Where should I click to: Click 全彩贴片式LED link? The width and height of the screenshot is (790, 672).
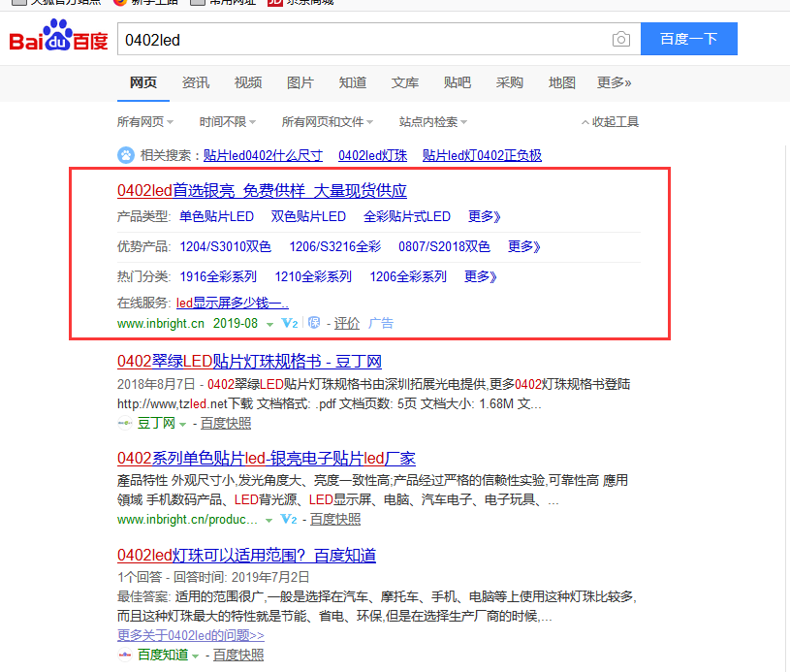tap(407, 217)
